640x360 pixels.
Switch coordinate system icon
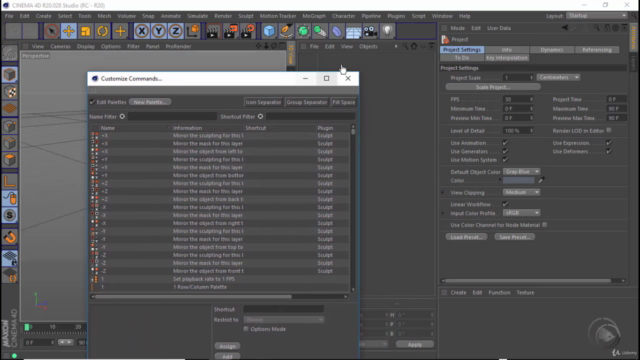tap(193, 31)
